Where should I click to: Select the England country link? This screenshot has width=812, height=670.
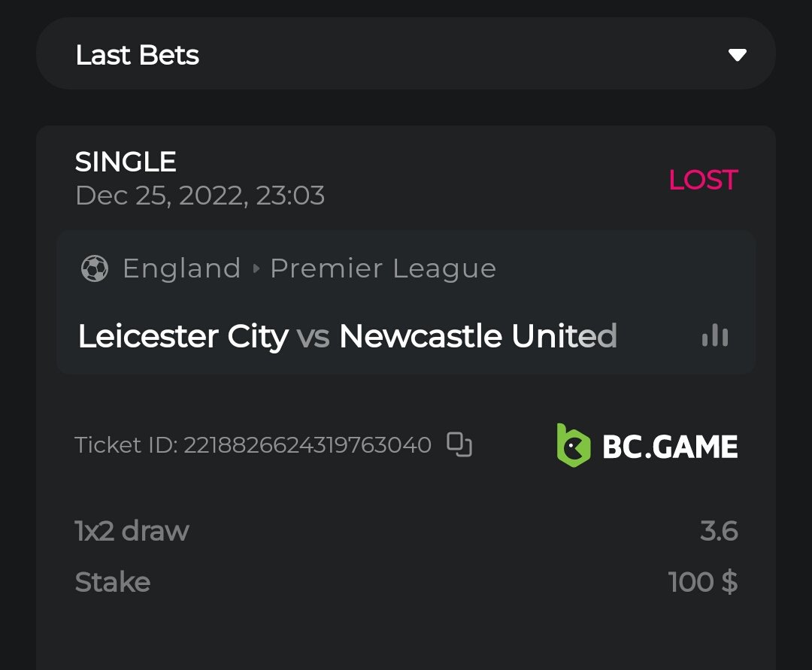[181, 268]
